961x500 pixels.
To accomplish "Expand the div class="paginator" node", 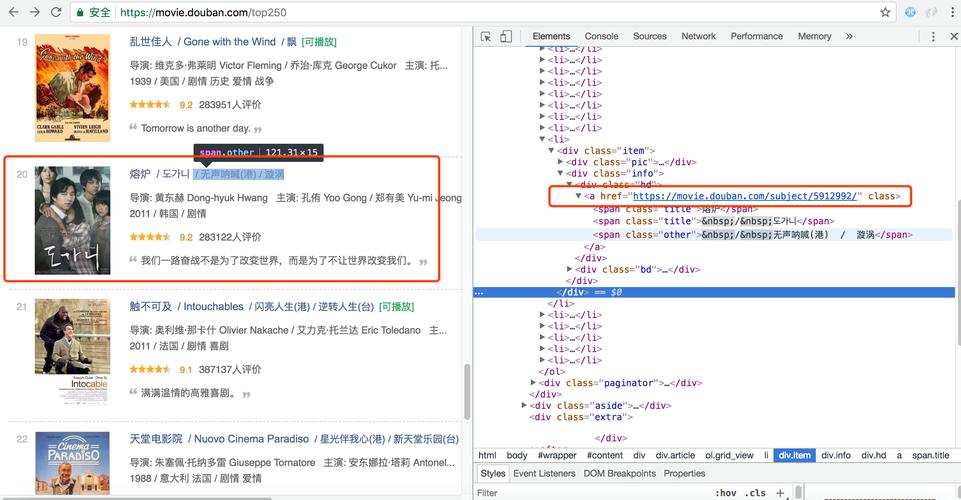I will [533, 382].
